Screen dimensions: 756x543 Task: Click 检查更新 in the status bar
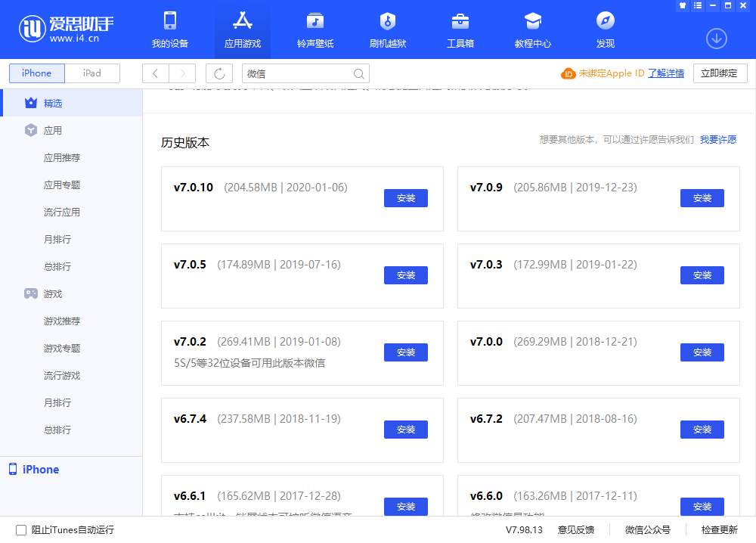click(720, 530)
